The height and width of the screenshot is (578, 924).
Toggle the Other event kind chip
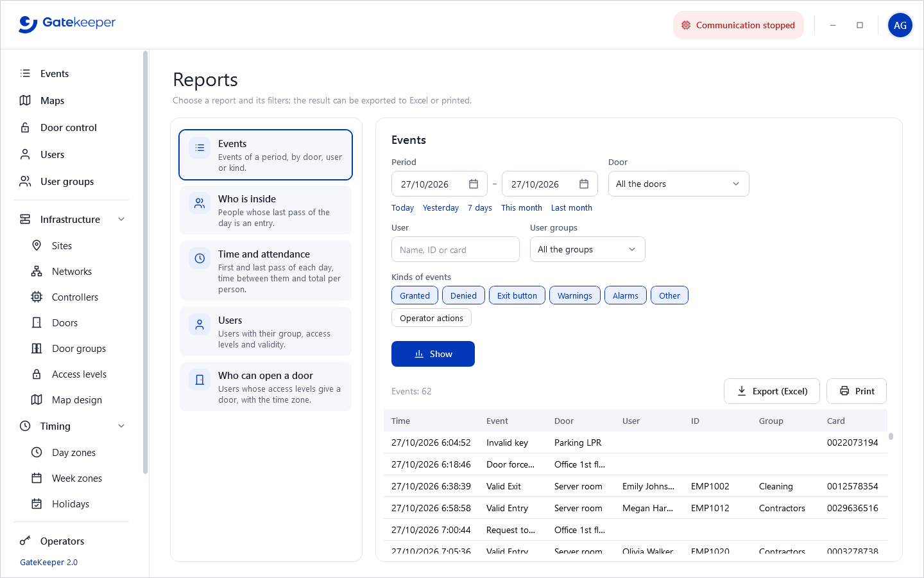pyautogui.click(x=669, y=295)
